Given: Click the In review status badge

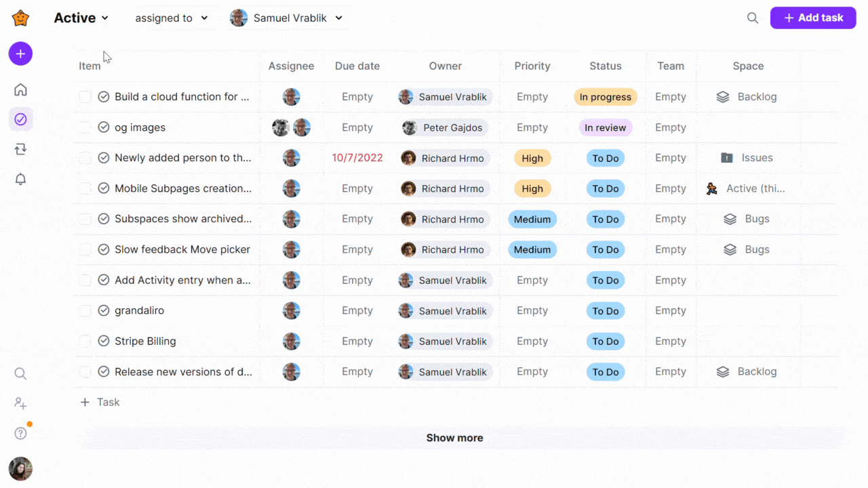Looking at the screenshot, I should 605,127.
